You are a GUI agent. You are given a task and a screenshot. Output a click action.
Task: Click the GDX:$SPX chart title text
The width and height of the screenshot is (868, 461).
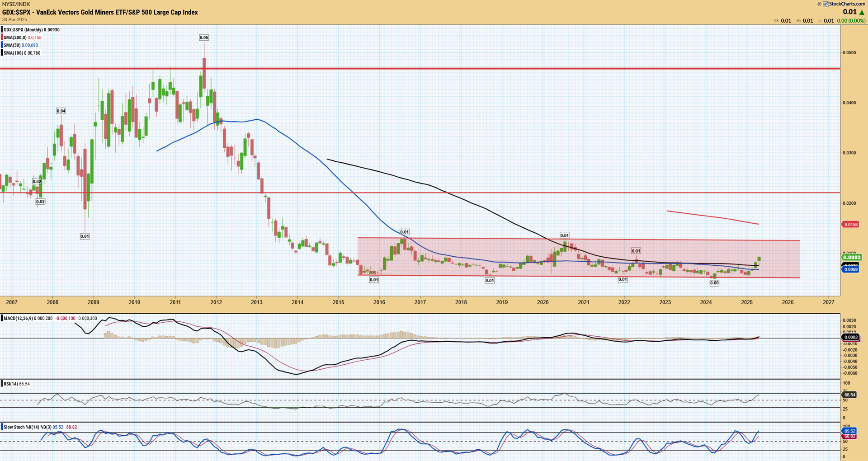tap(100, 12)
